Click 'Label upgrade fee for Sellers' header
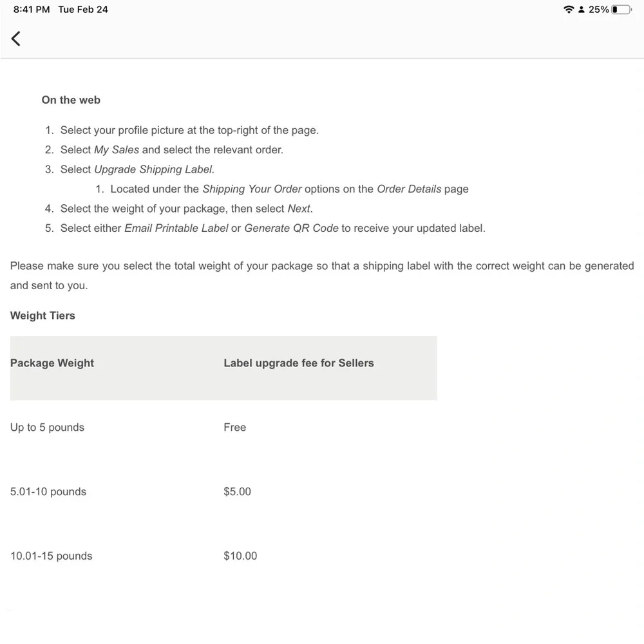 click(x=299, y=363)
